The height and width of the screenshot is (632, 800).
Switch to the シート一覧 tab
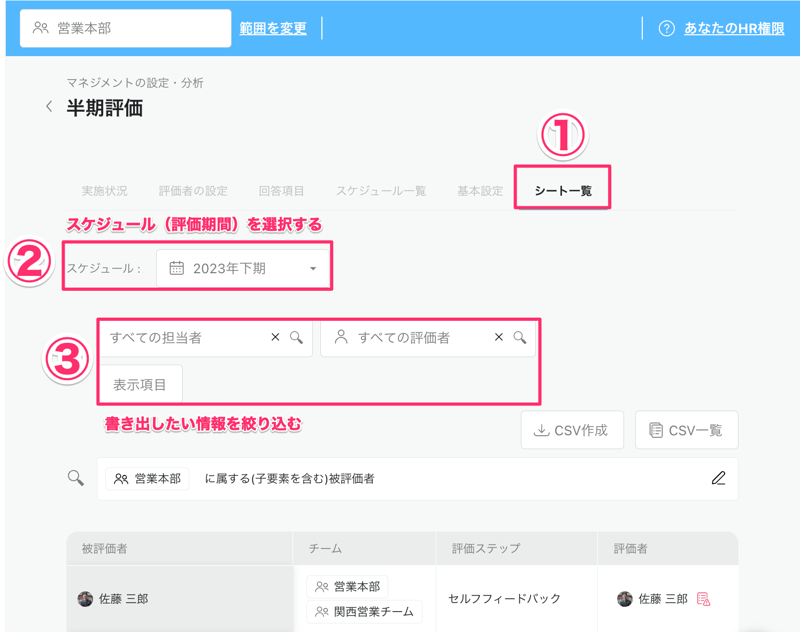point(562,191)
